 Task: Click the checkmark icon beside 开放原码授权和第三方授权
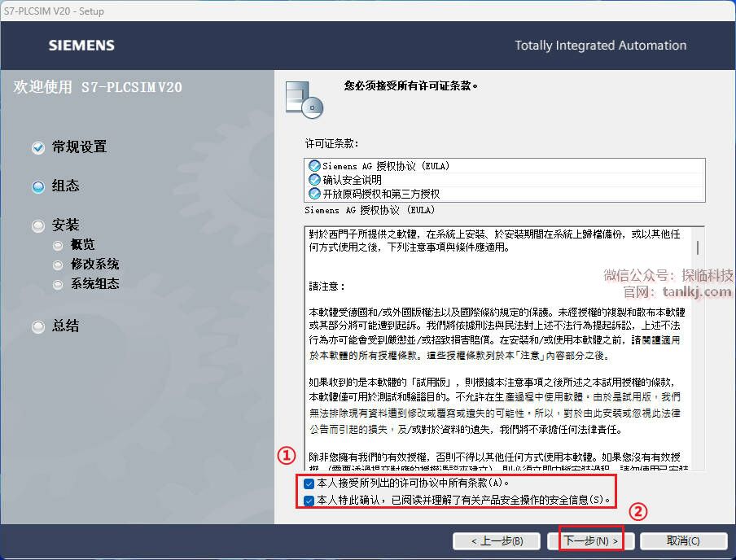[314, 193]
